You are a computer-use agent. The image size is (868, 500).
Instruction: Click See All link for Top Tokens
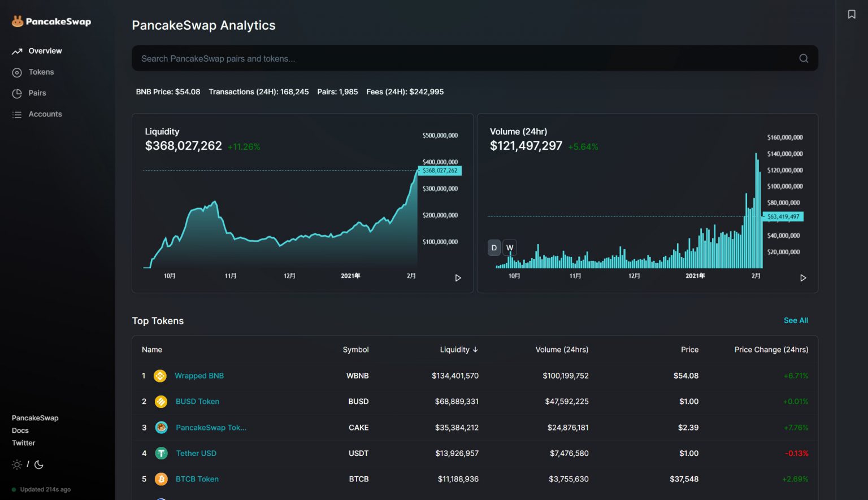pos(795,320)
